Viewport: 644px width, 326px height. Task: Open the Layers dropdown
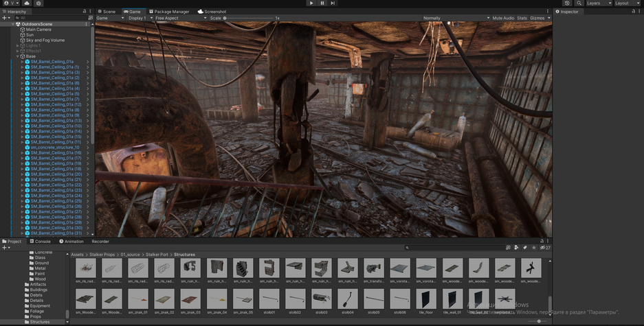[x=598, y=3]
